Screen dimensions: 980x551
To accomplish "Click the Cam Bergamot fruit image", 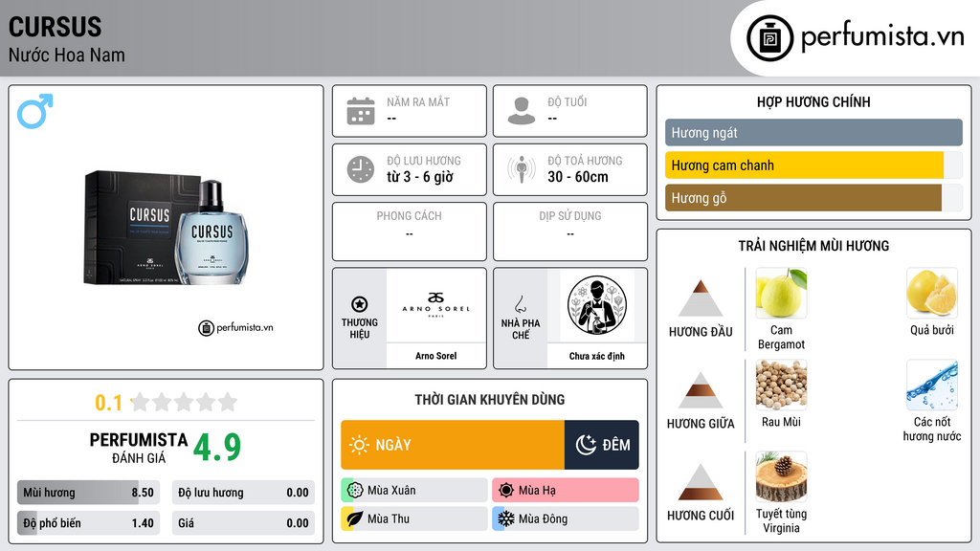I will [781, 293].
